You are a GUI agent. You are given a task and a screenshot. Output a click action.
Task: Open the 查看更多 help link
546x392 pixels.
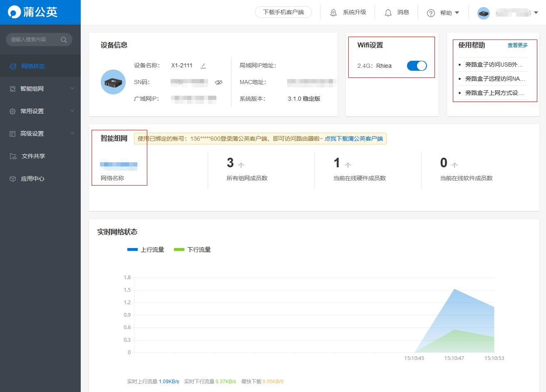coord(517,45)
